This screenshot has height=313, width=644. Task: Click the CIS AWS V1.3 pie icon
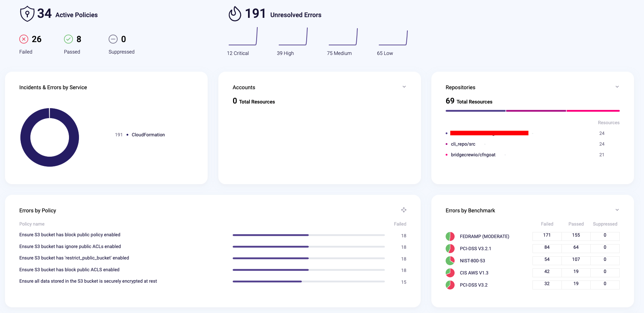pos(450,273)
